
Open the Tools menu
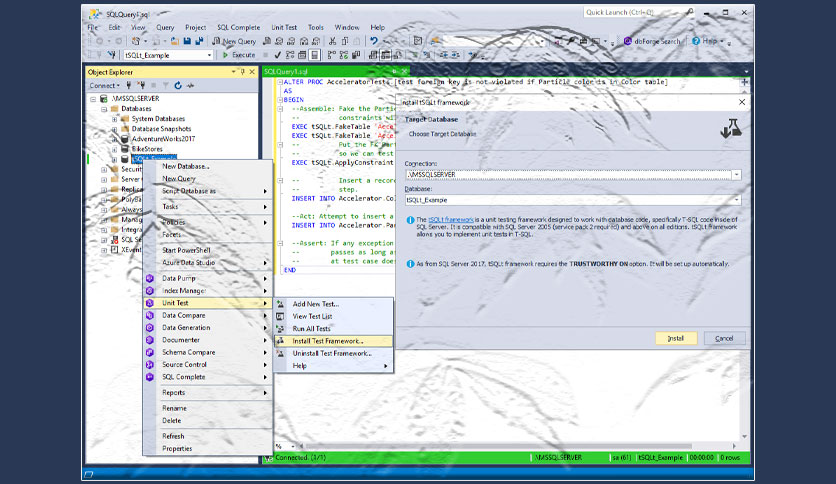316,27
